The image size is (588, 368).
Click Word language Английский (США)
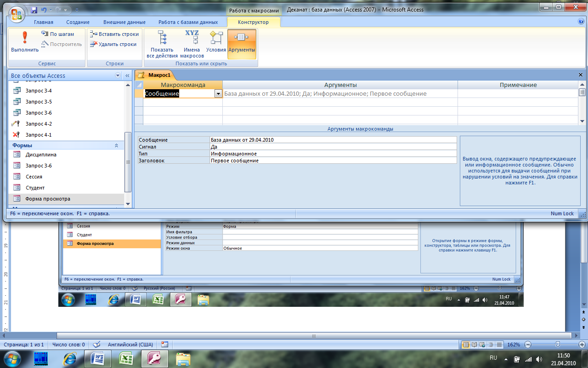coord(130,345)
